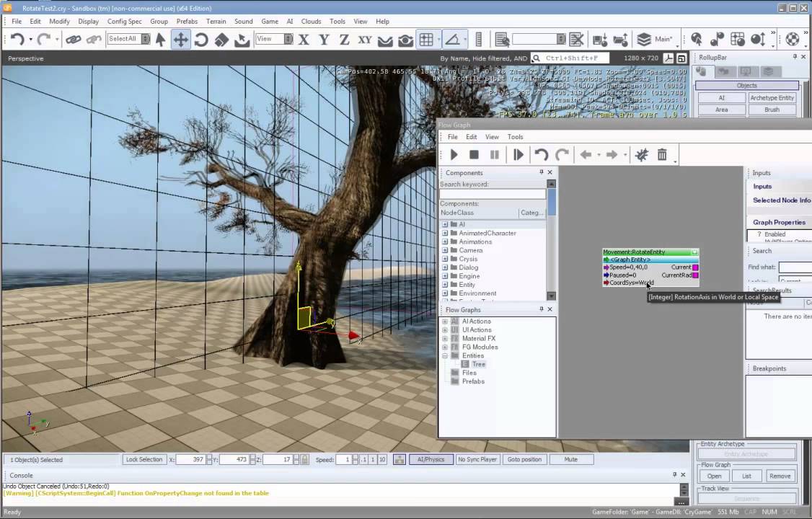This screenshot has height=519, width=812.
Task: Open the Prefabs menu
Action: click(187, 21)
